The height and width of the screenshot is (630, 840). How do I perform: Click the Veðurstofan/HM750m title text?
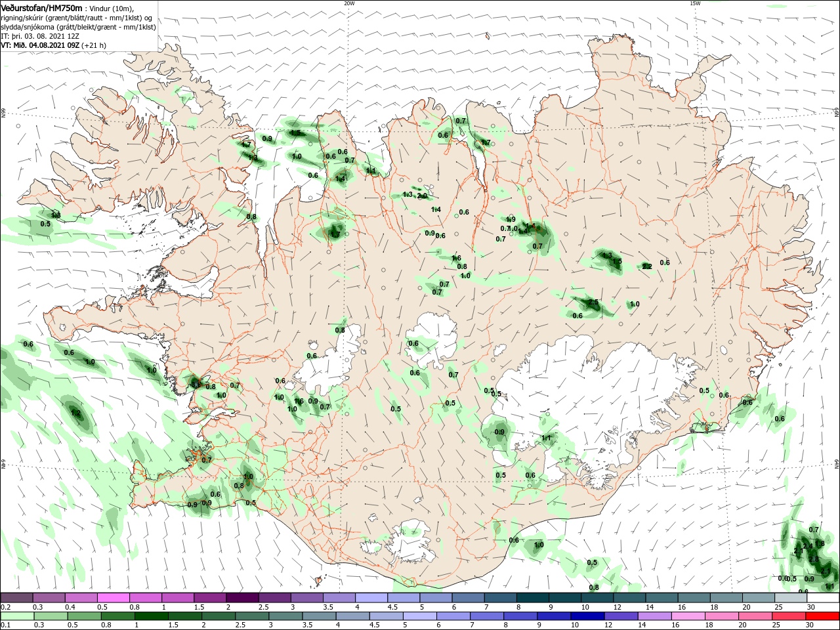(41, 7)
